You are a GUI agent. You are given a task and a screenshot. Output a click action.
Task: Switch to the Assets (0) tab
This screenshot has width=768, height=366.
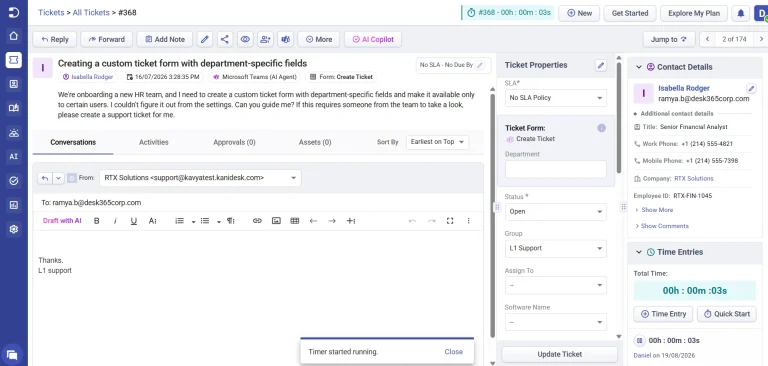click(x=315, y=143)
